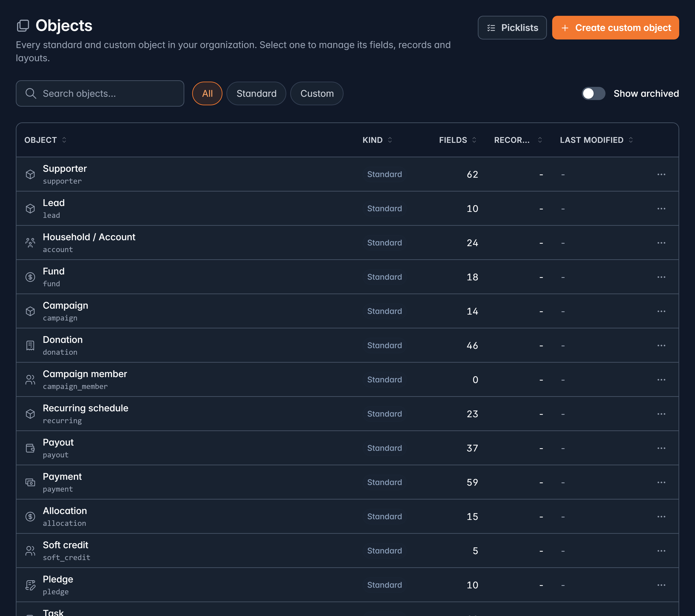Viewport: 695px width, 616px height.
Task: Sort the table by the Object column
Action: click(x=46, y=140)
